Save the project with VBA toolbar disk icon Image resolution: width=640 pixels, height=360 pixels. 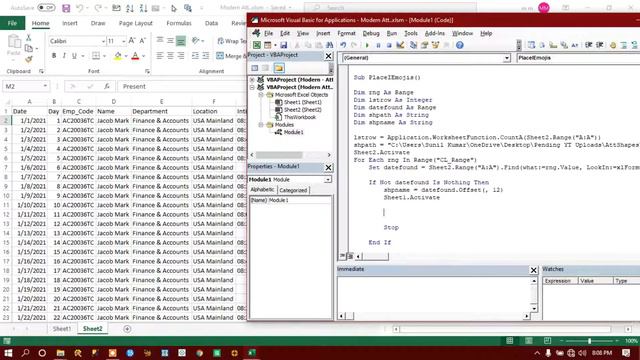284,45
